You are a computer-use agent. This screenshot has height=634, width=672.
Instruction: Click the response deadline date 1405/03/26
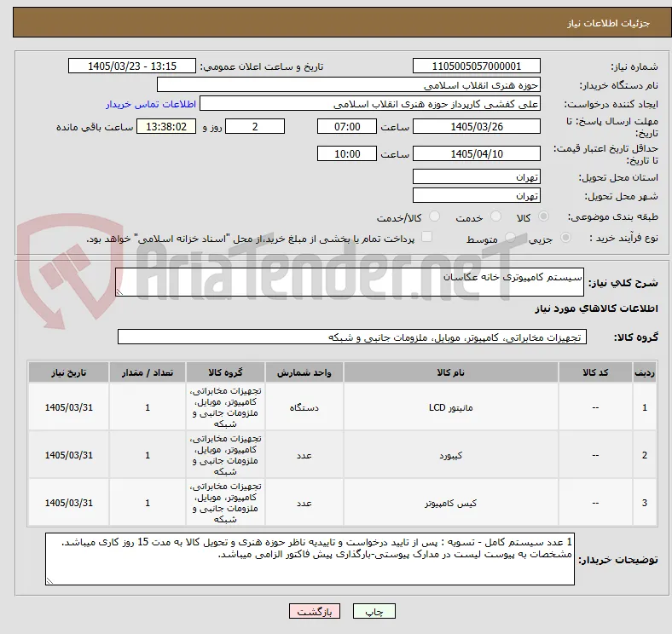[477, 126]
